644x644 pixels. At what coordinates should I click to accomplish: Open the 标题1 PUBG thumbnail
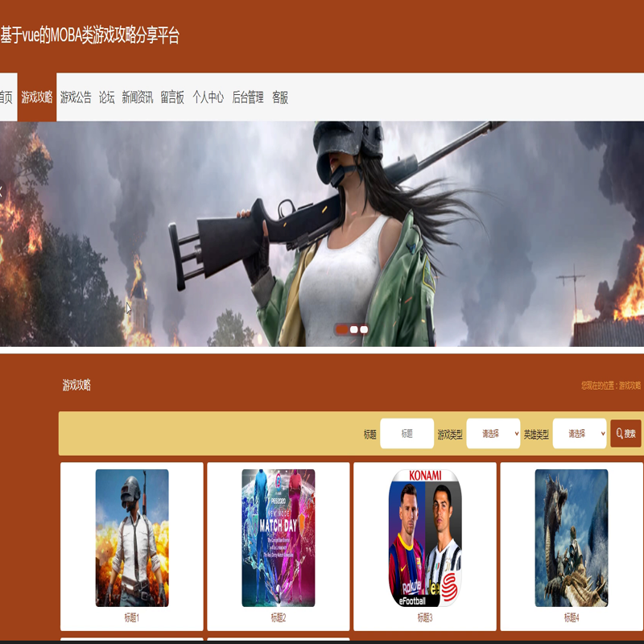[132, 538]
